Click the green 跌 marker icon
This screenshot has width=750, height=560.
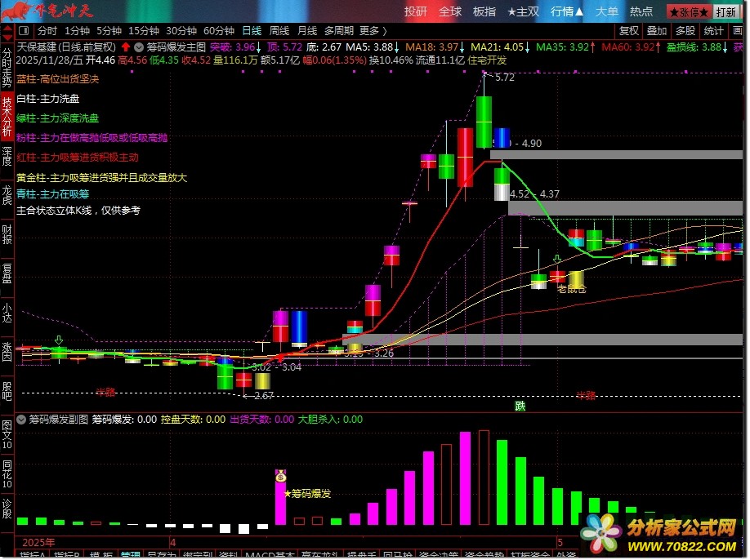(520, 407)
